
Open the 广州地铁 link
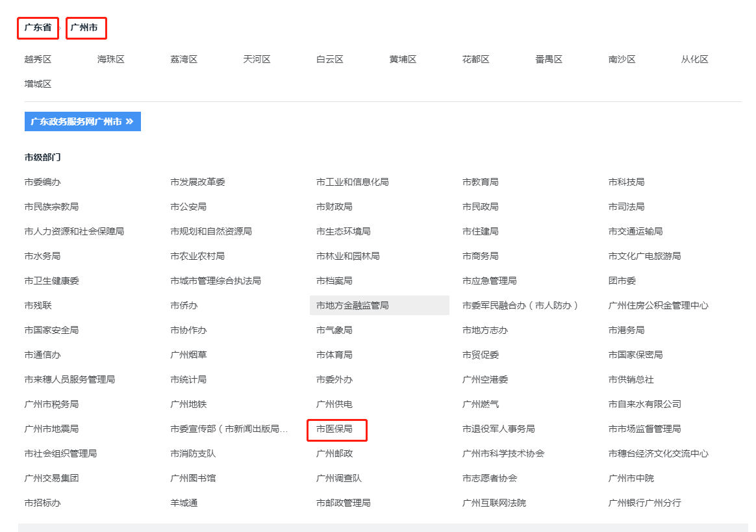pos(188,404)
